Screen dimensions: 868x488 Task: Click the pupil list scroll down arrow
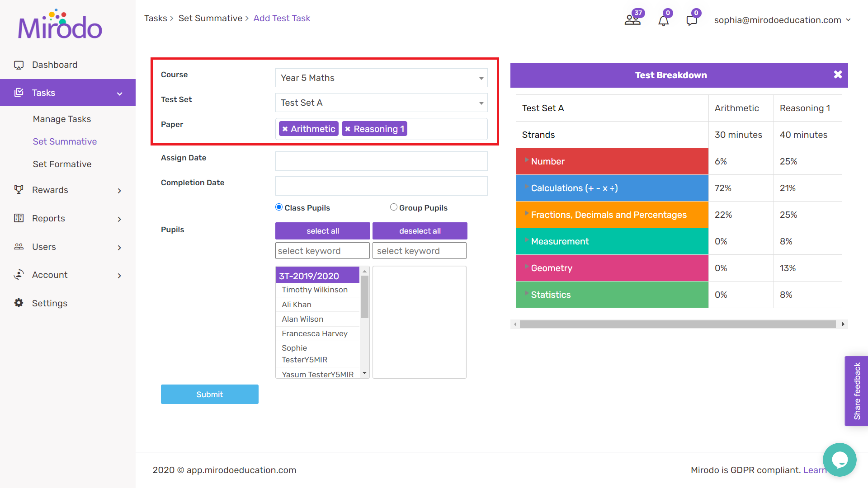364,373
